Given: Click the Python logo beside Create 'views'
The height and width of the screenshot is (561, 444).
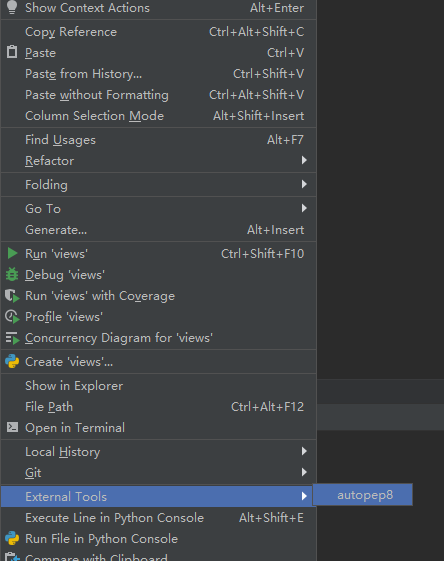Looking at the screenshot, I should click(12, 361).
